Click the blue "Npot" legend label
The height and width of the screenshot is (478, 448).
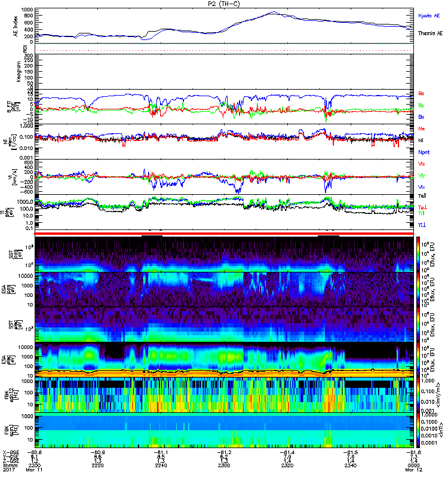click(x=424, y=152)
